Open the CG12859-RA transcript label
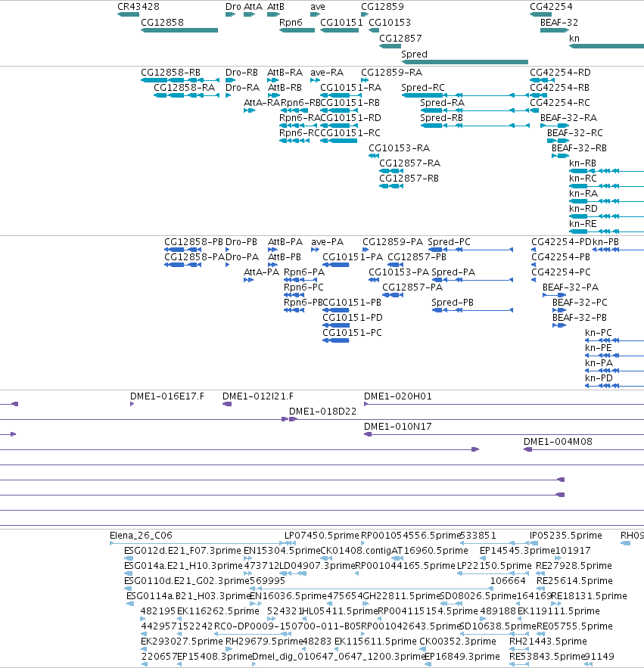The height and width of the screenshot is (668, 644). [x=392, y=73]
